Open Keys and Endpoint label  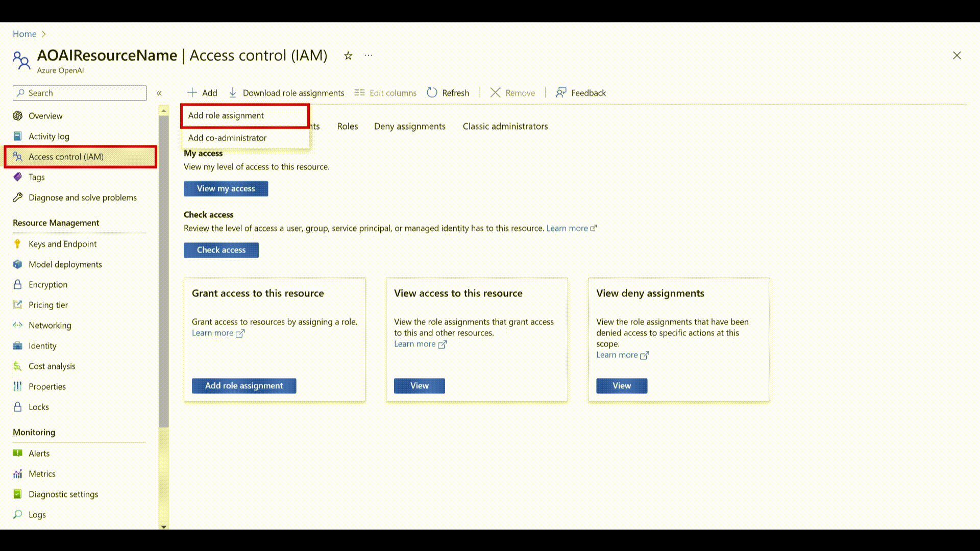click(x=63, y=244)
